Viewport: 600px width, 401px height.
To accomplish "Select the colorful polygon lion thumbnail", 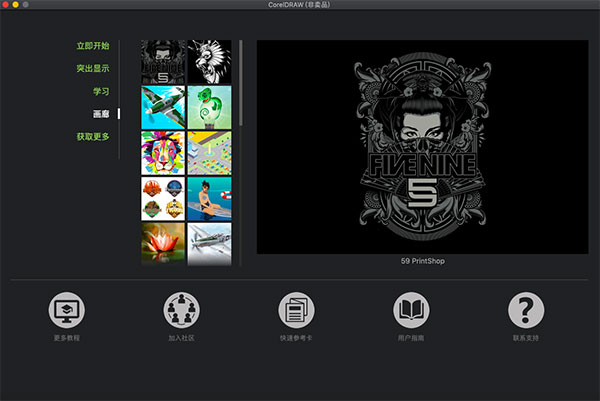I will (x=163, y=153).
